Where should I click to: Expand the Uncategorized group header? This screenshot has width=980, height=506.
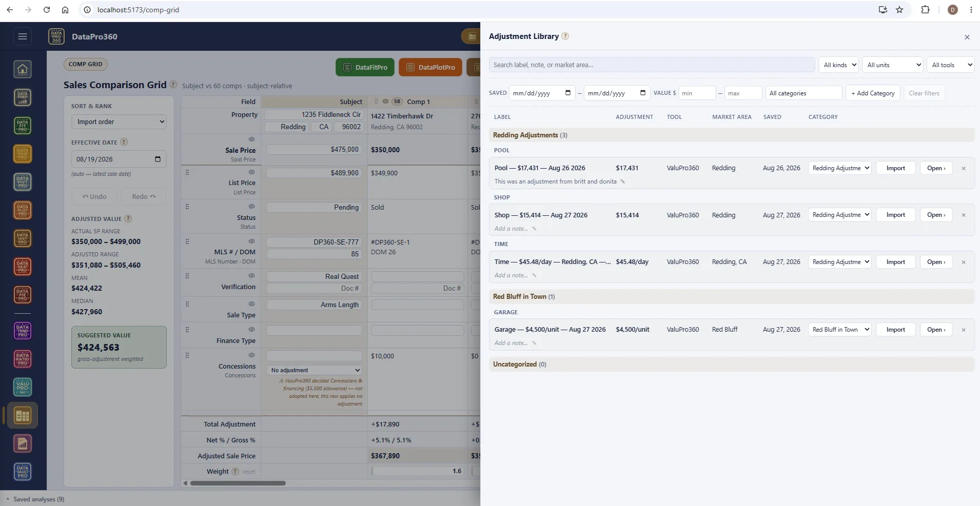coord(731,365)
